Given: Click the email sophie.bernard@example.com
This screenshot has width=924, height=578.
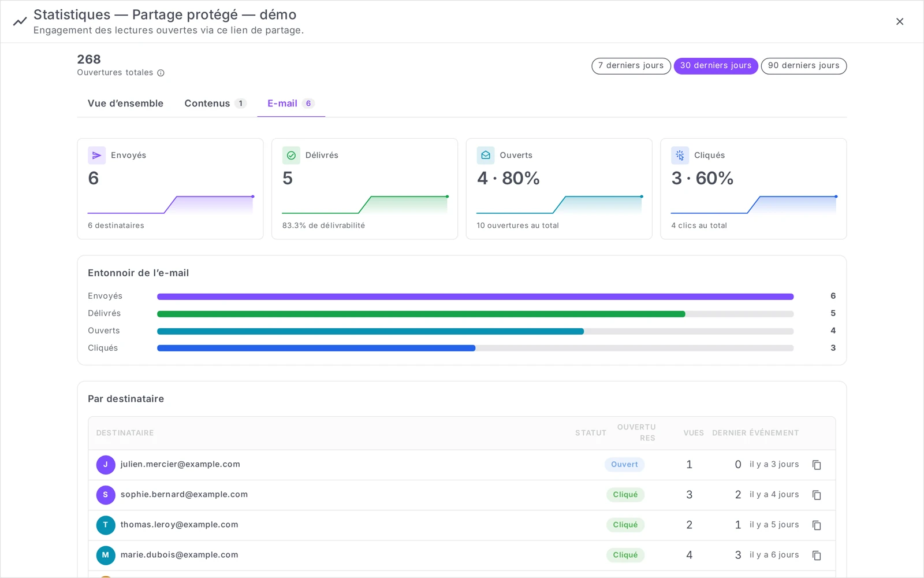Looking at the screenshot, I should (x=184, y=494).
